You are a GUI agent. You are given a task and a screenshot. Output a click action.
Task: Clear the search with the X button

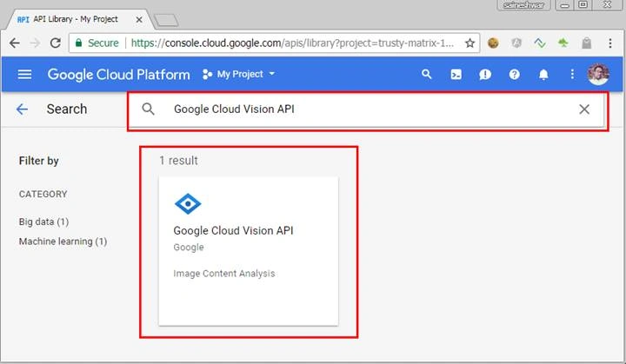pyautogui.click(x=584, y=109)
